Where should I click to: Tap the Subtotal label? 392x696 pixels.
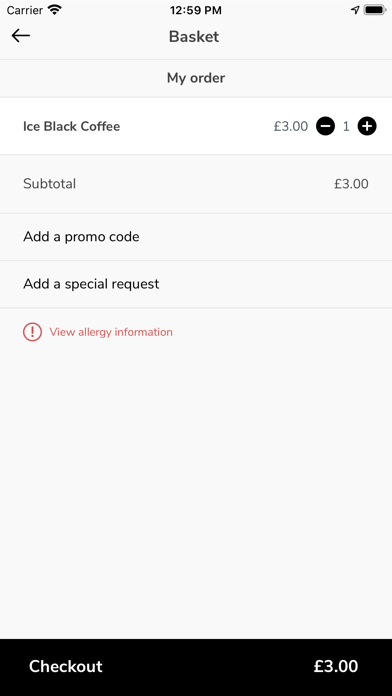point(49,184)
